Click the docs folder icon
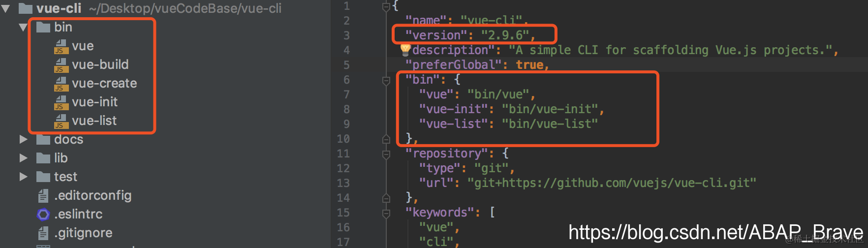This screenshot has width=868, height=248. (43, 139)
